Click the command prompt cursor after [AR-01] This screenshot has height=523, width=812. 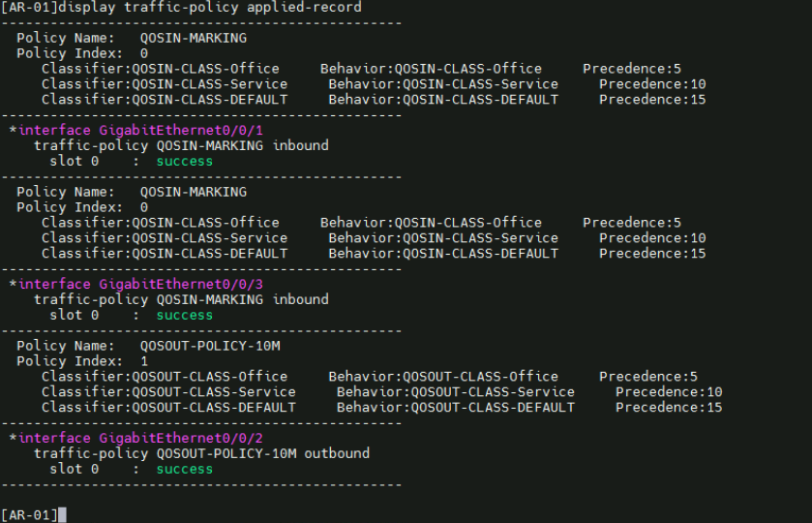pos(62,514)
